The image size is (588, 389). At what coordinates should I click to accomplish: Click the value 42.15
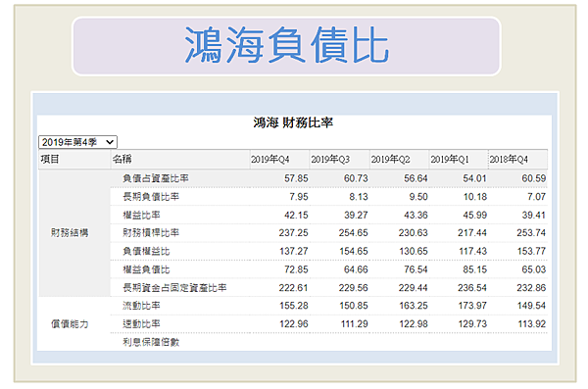(296, 216)
